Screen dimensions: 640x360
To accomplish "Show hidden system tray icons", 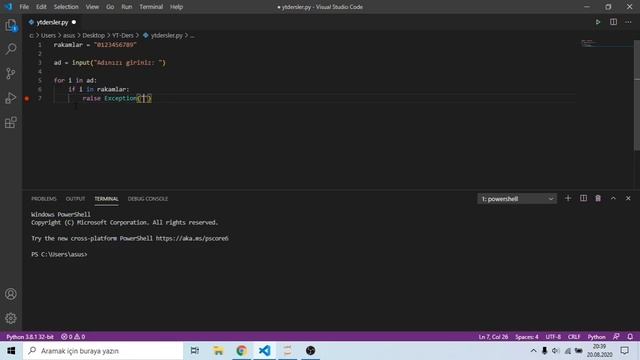I will pos(533,351).
